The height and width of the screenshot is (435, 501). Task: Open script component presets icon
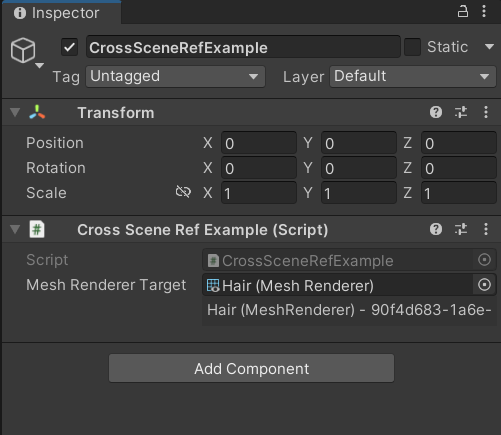[x=461, y=229]
